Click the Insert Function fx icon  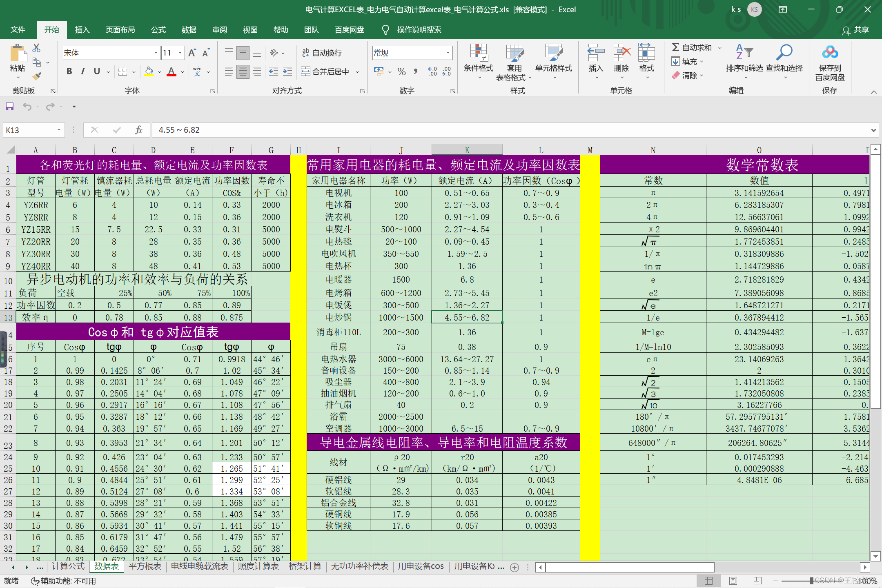138,130
